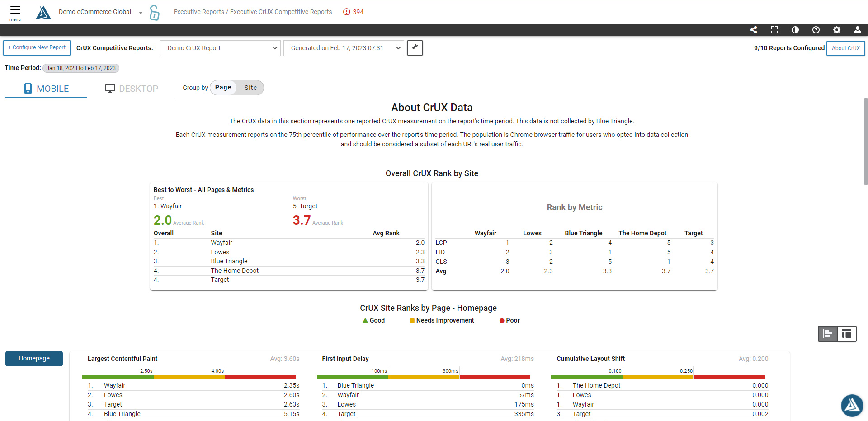
Task: Toggle fullscreen mode icon
Action: point(774,30)
